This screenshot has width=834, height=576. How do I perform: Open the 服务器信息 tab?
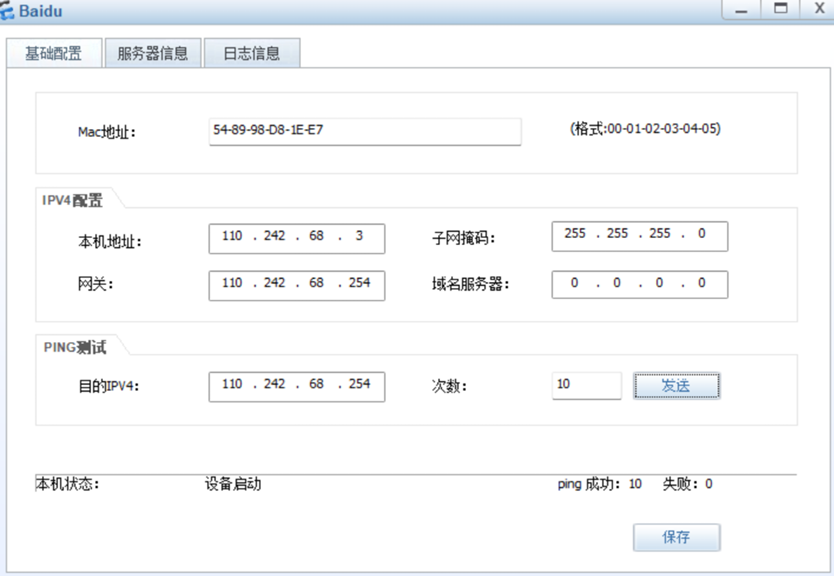coord(153,53)
